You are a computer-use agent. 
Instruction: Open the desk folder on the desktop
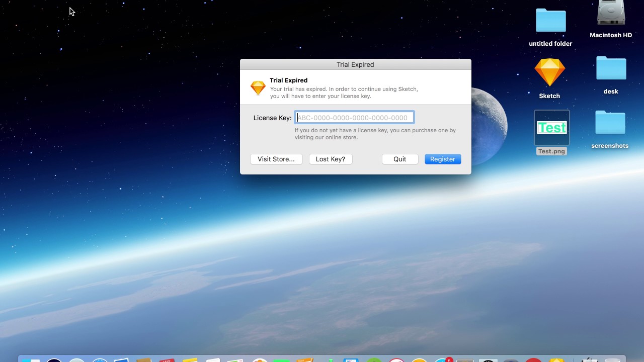611,69
